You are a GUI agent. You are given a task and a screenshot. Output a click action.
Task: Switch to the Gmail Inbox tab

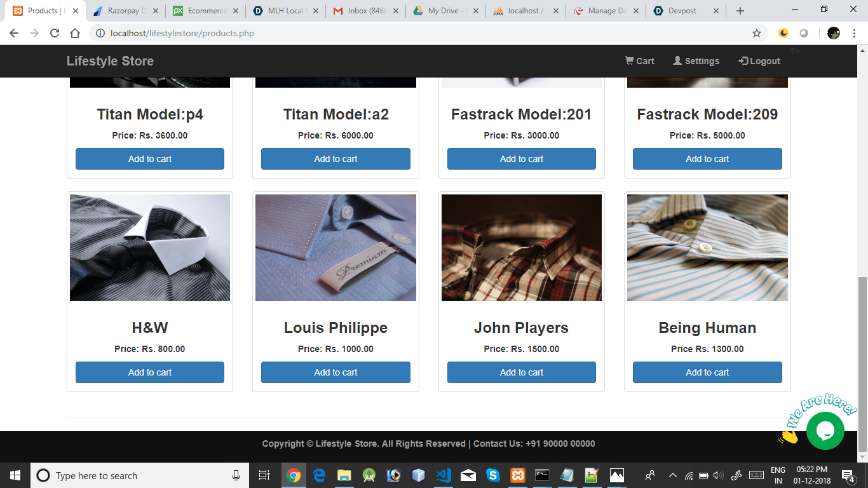[x=367, y=11]
